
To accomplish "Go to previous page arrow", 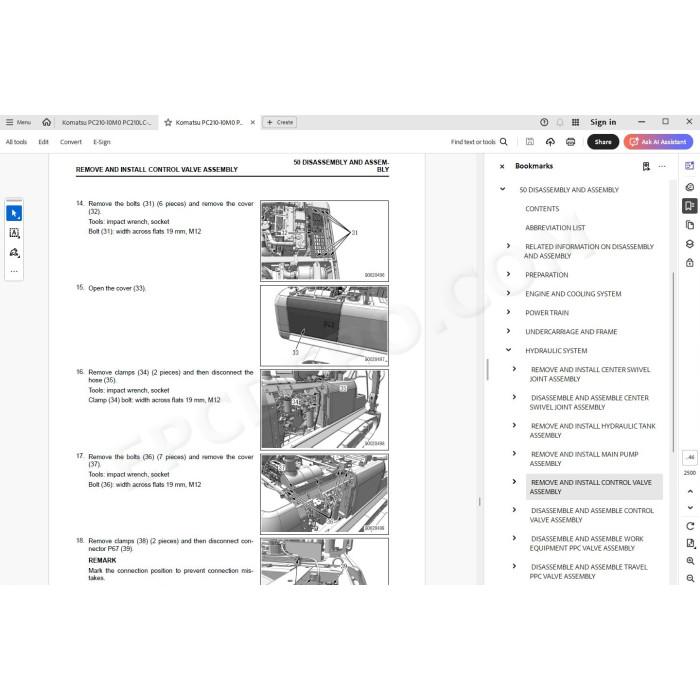I will point(690,491).
